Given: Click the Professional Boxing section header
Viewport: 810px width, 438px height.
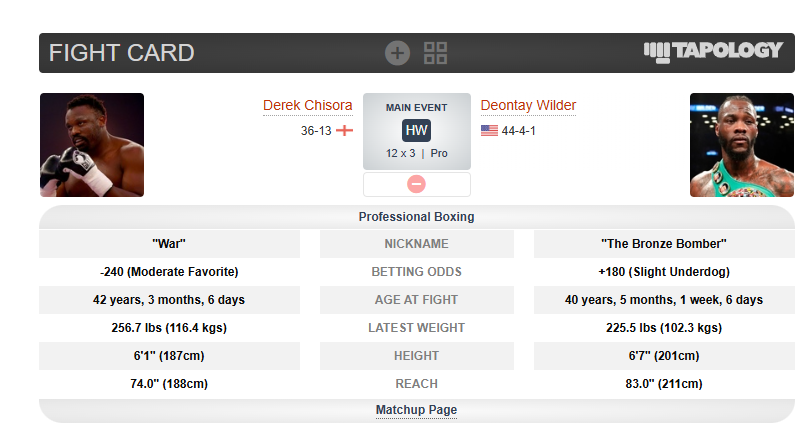Looking at the screenshot, I should 416,216.
